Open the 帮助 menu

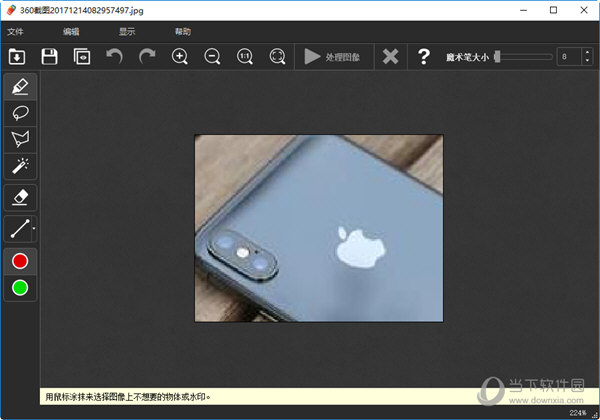(183, 32)
